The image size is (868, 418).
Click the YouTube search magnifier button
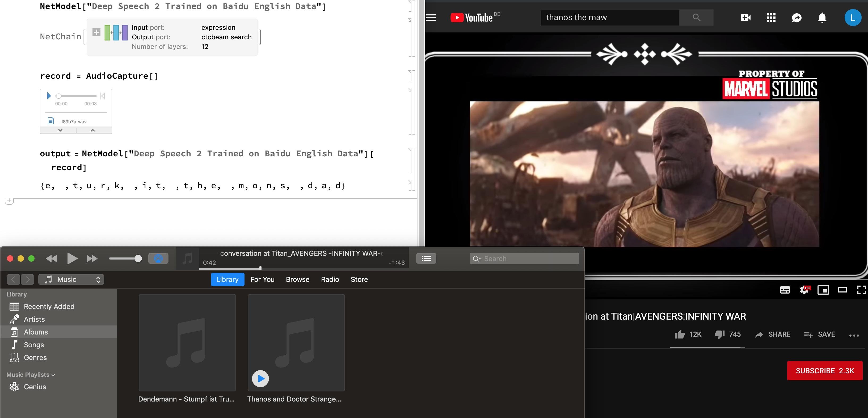(x=696, y=18)
